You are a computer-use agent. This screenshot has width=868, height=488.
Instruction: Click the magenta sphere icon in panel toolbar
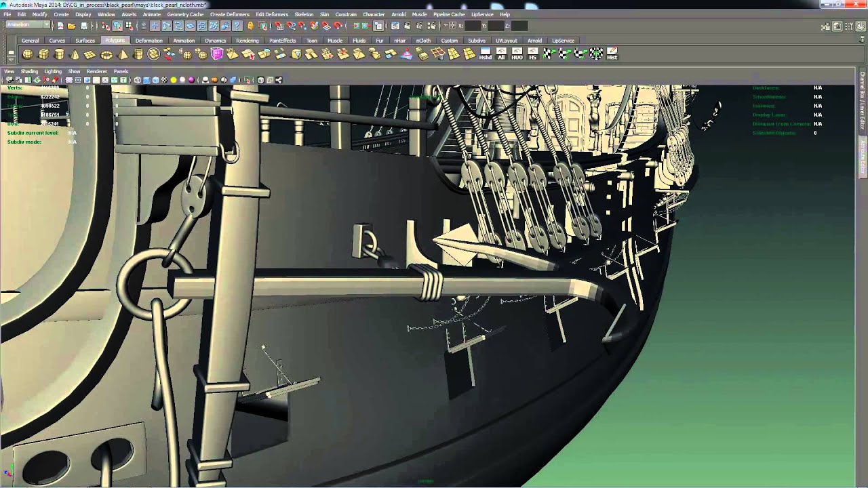(x=191, y=80)
